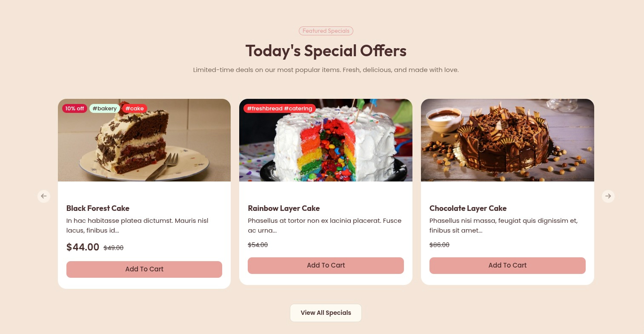The width and height of the screenshot is (644, 334).
Task: Add Rainbow Layer Cake to cart
Action: [326, 265]
